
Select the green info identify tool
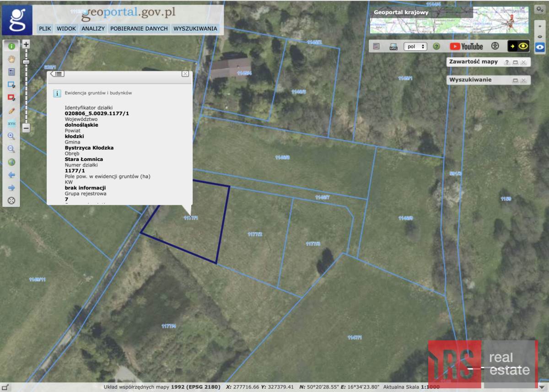coord(11,46)
